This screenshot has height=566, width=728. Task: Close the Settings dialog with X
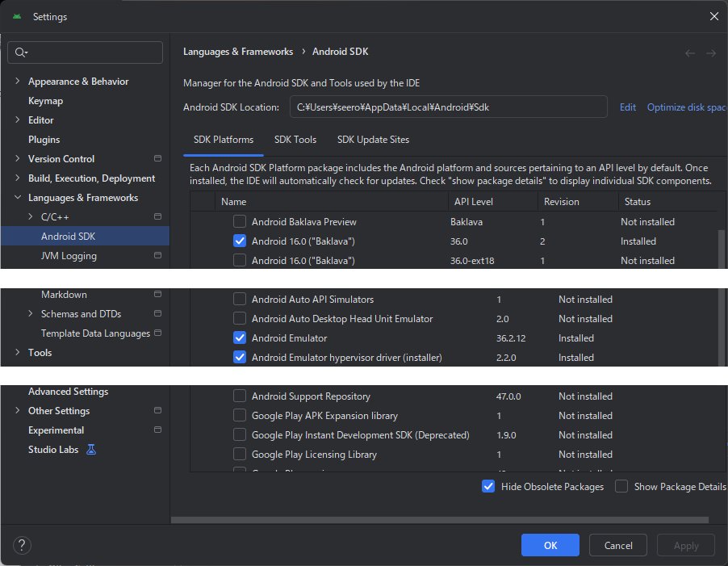point(714,17)
